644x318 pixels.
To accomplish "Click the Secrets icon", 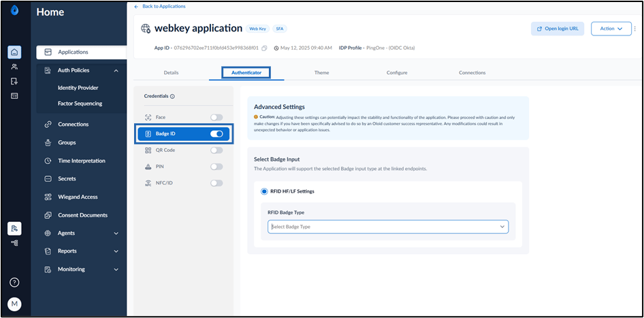I will (x=48, y=178).
